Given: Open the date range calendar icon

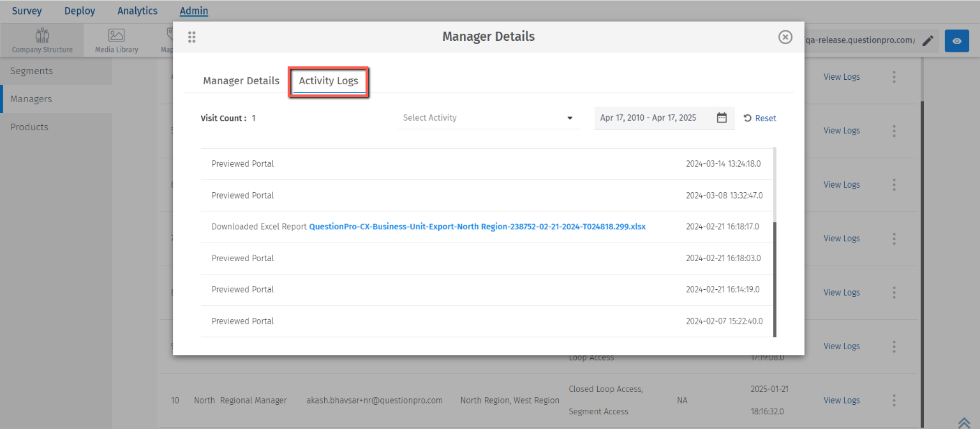Looking at the screenshot, I should click(722, 118).
